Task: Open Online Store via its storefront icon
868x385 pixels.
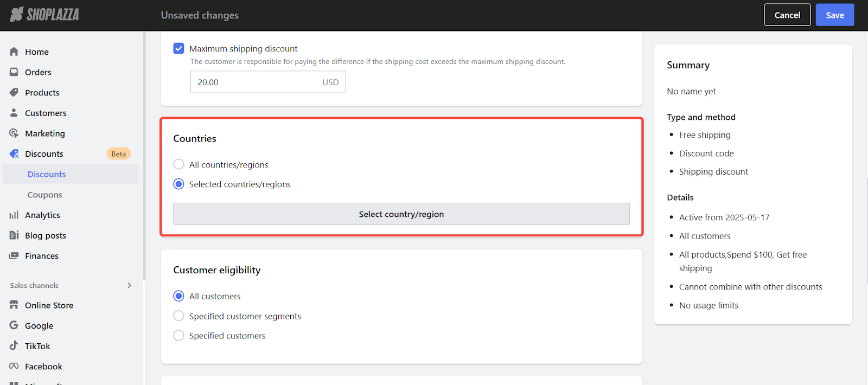Action: 14,305
